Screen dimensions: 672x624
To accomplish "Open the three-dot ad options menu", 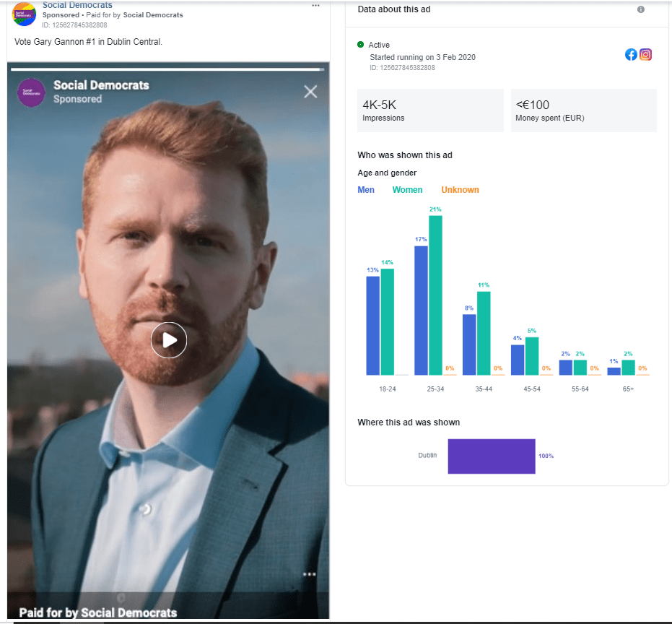I will pyautogui.click(x=316, y=6).
